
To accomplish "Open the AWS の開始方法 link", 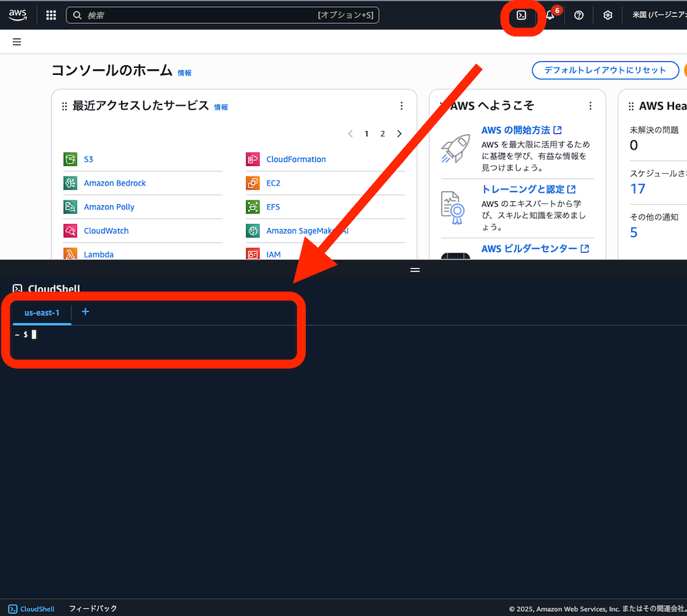I will [x=521, y=130].
